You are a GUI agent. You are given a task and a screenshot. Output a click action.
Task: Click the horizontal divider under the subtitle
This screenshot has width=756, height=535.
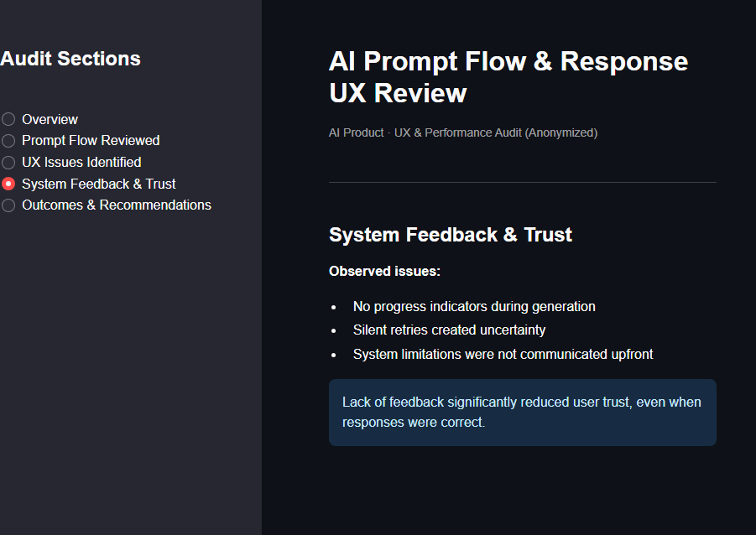click(x=522, y=182)
